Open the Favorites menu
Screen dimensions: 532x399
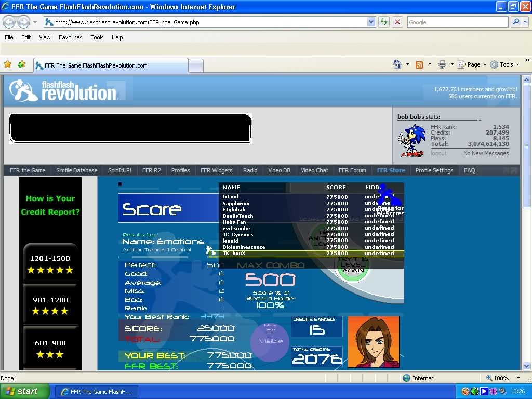click(x=70, y=37)
